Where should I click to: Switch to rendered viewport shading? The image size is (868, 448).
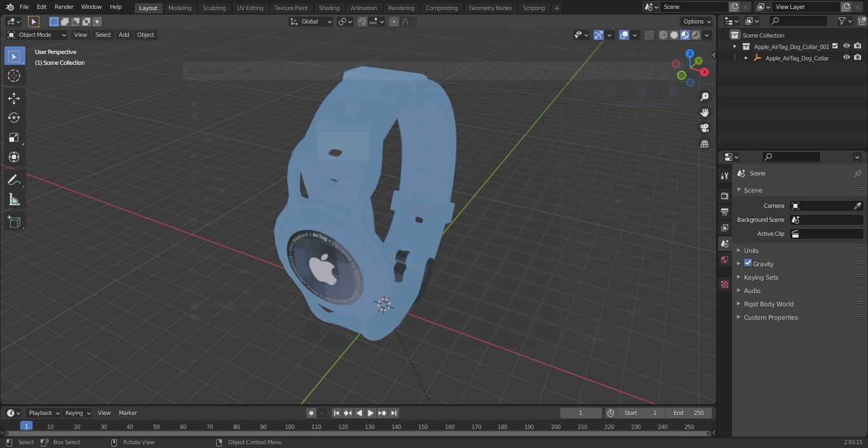pyautogui.click(x=696, y=35)
